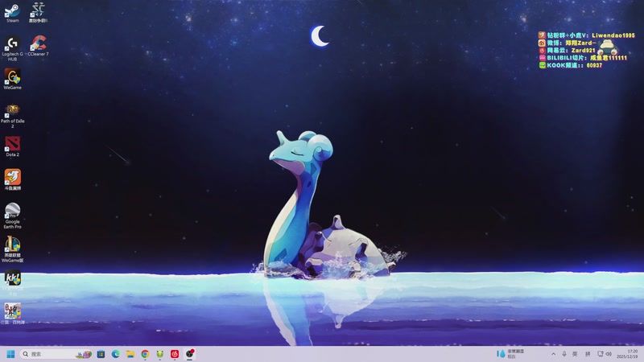Open File Explorer from the taskbar
Screen dimensions: 644x362
[x=130, y=354]
